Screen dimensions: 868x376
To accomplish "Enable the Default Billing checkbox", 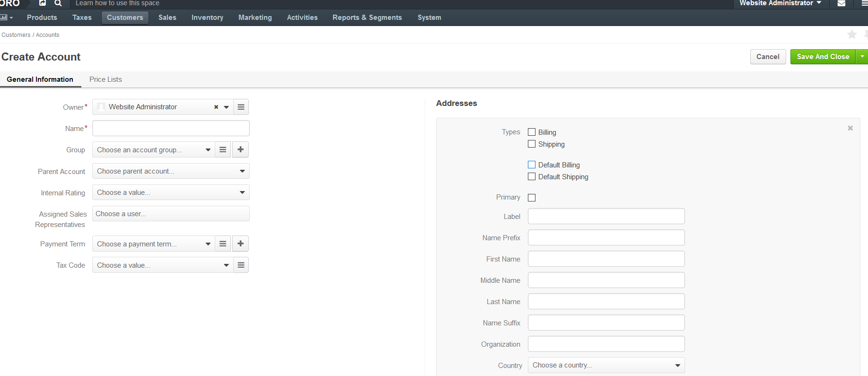I will click(x=532, y=165).
